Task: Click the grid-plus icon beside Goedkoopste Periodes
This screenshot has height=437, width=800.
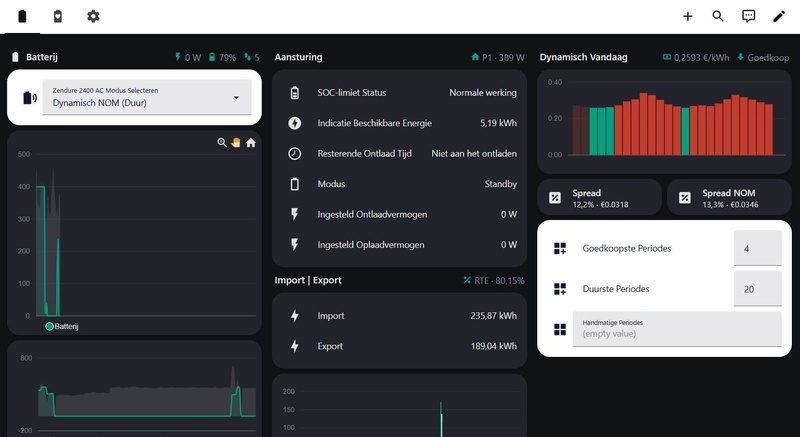Action: pos(560,248)
